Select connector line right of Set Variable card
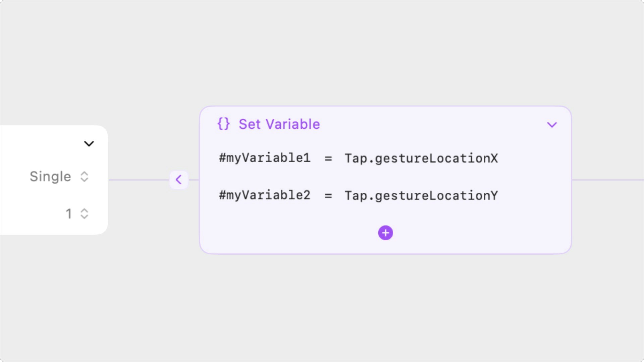Image resolution: width=644 pixels, height=362 pixels. pos(607,180)
